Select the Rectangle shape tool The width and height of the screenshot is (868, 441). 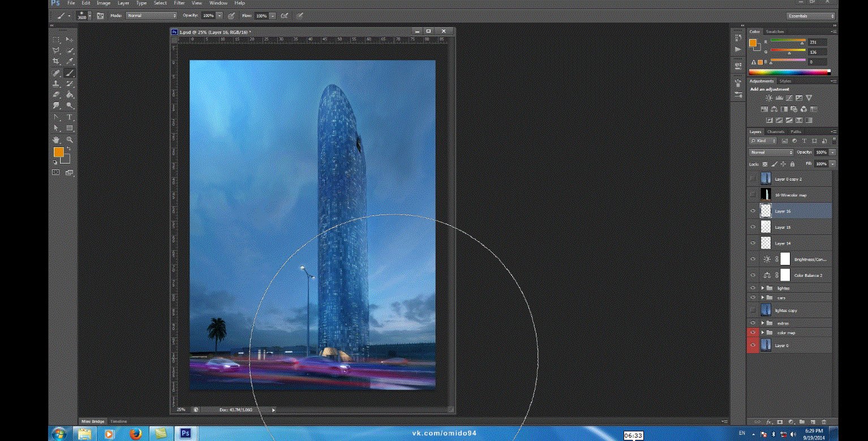coord(70,128)
